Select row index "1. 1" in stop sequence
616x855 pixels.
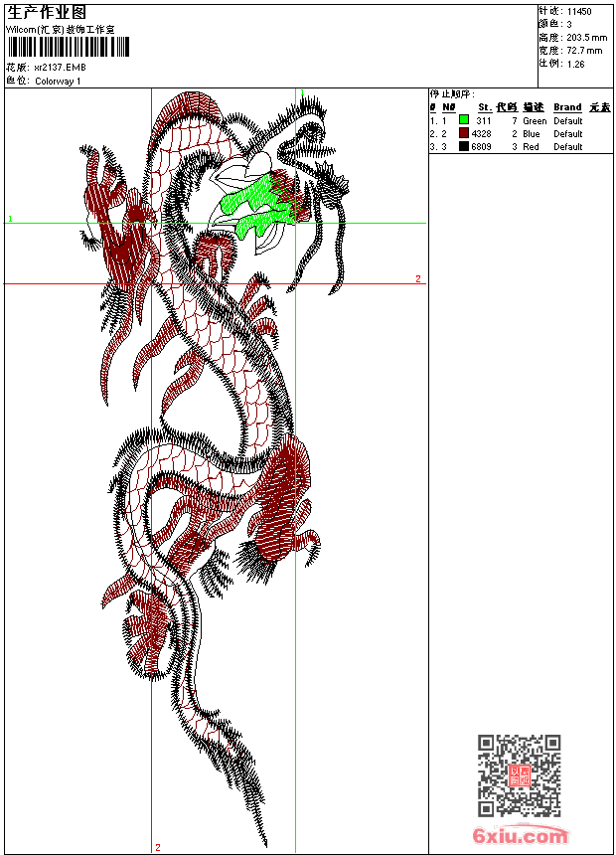438,121
